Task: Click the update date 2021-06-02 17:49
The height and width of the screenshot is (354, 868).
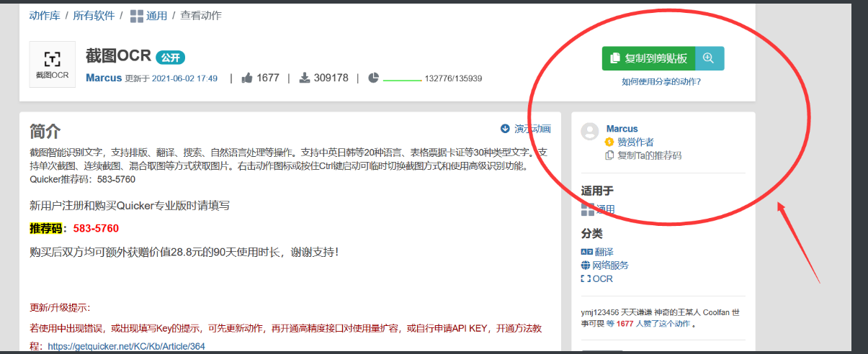Action: click(x=184, y=78)
